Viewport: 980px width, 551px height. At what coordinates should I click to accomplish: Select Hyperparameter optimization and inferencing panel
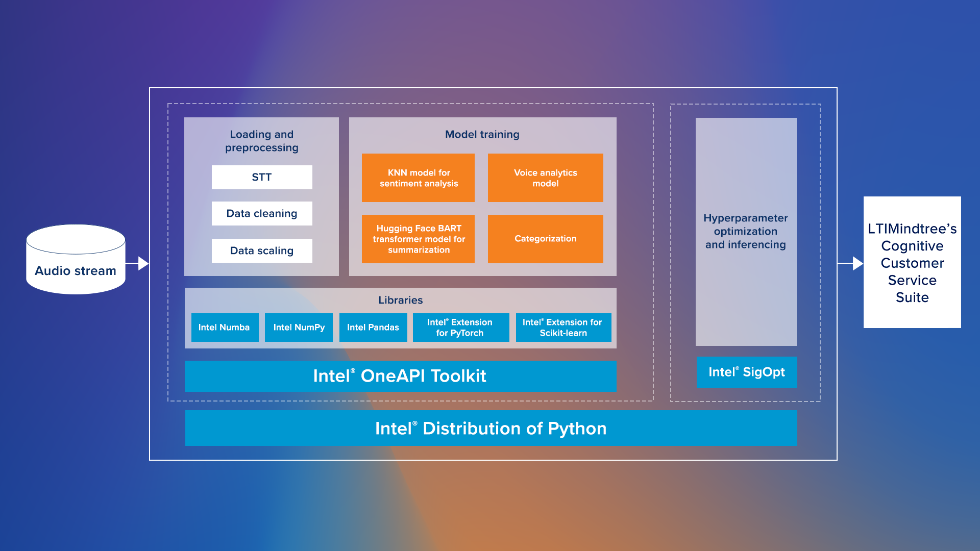click(746, 232)
